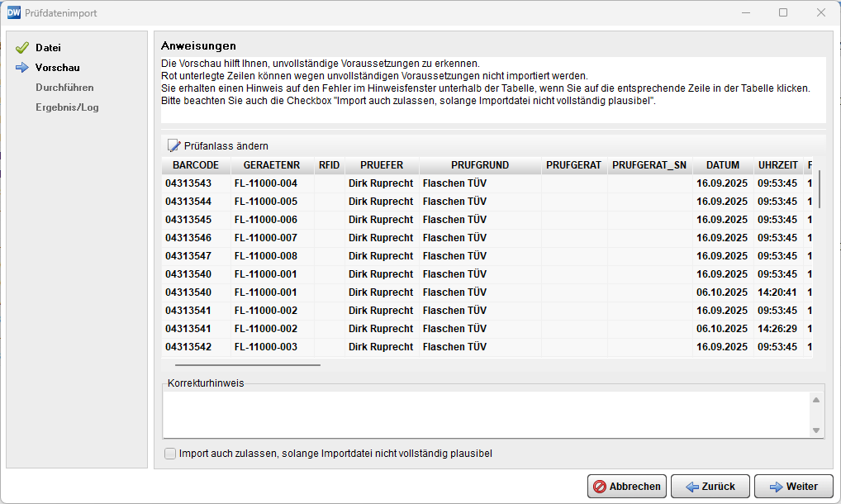This screenshot has width=841, height=504.
Task: Click the pencil icon for Prüfanlass ändern
Action: 173,145
